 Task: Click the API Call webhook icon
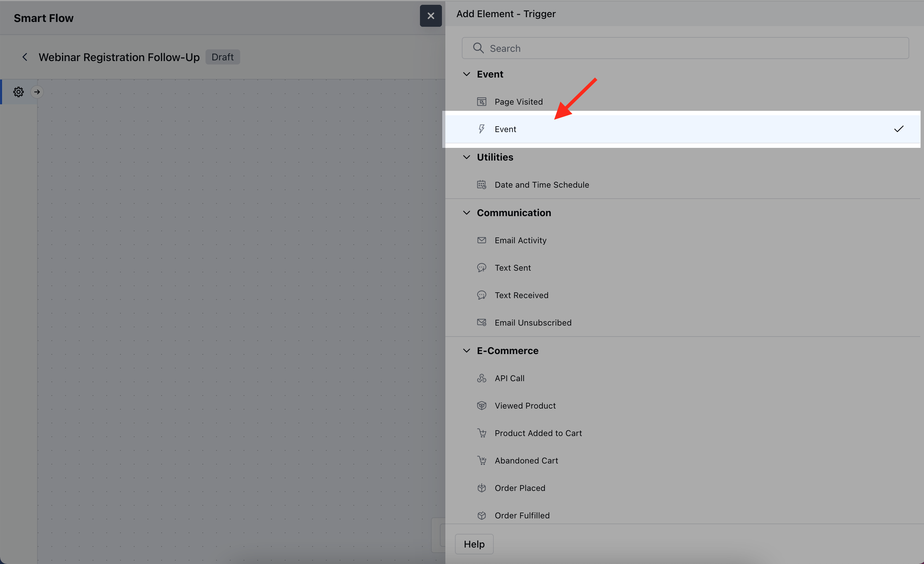pos(481,378)
